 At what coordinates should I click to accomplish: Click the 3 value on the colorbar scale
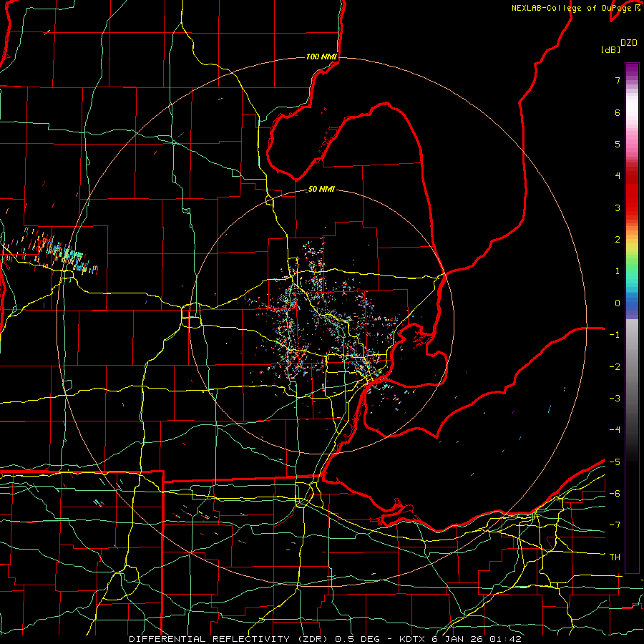tap(618, 208)
